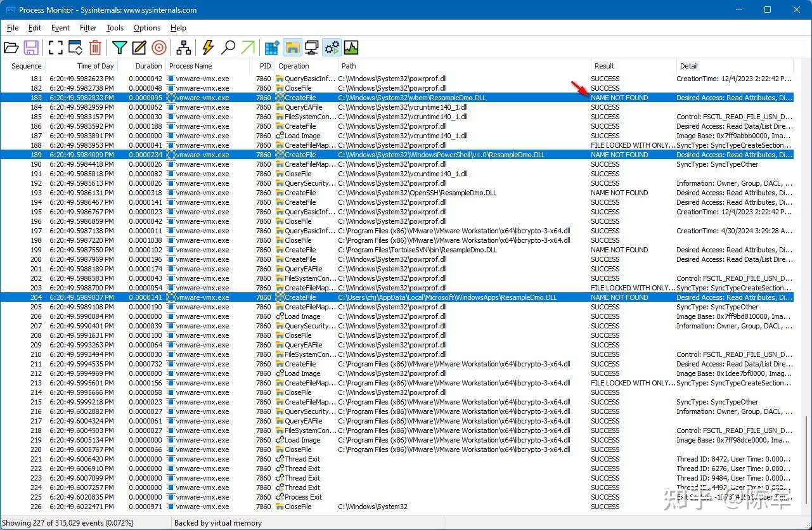The height and width of the screenshot is (530, 812).
Task: Sort events by the Result column
Action: (603, 65)
